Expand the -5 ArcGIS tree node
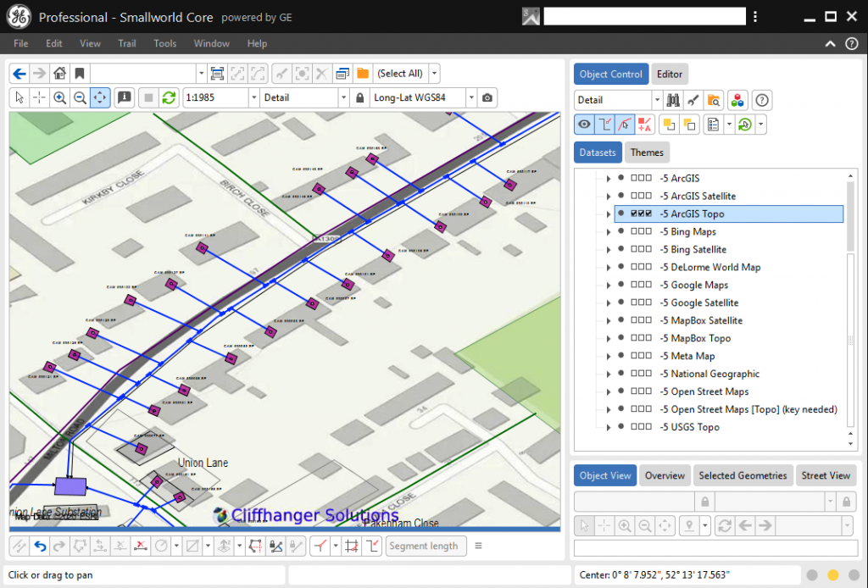The image size is (868, 588). (x=609, y=178)
